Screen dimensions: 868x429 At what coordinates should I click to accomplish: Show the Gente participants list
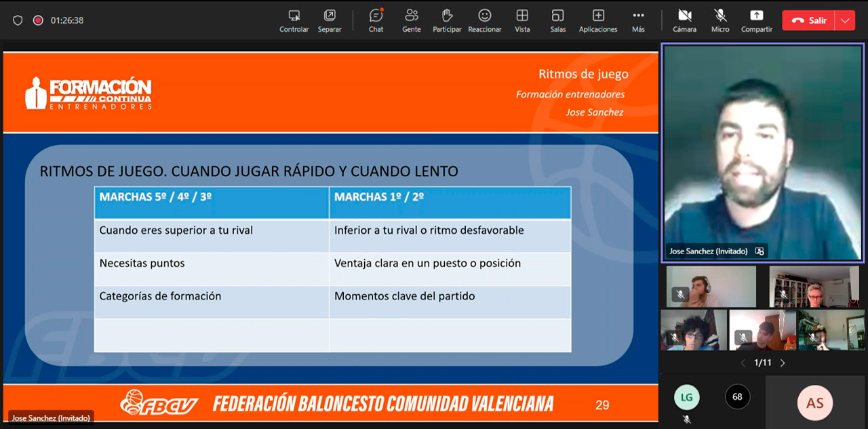(411, 20)
